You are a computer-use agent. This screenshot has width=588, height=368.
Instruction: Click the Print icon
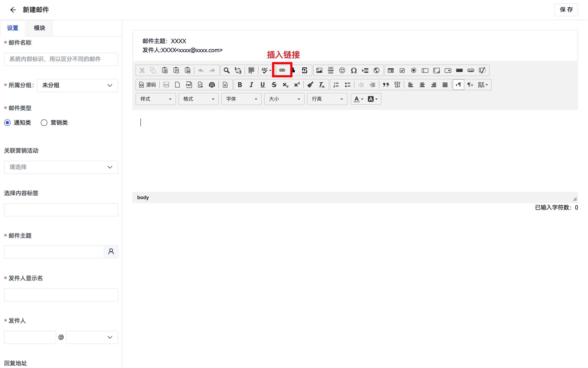pyautogui.click(x=212, y=85)
